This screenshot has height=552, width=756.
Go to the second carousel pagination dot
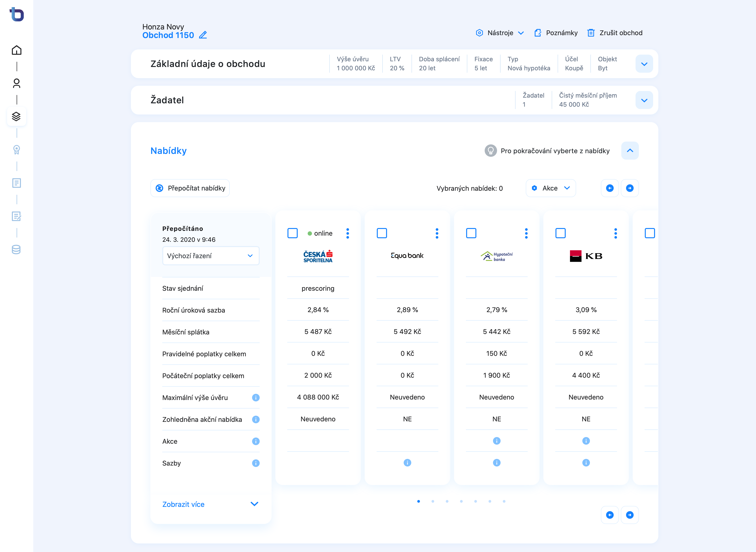433,501
